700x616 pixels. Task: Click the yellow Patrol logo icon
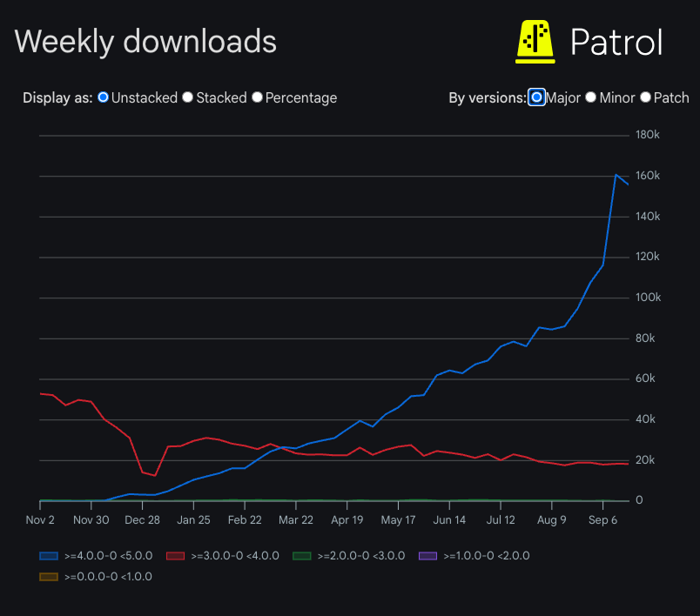[535, 42]
